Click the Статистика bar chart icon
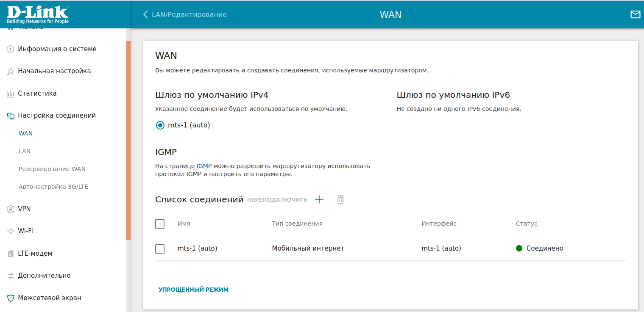This screenshot has width=644, height=312. [x=11, y=94]
